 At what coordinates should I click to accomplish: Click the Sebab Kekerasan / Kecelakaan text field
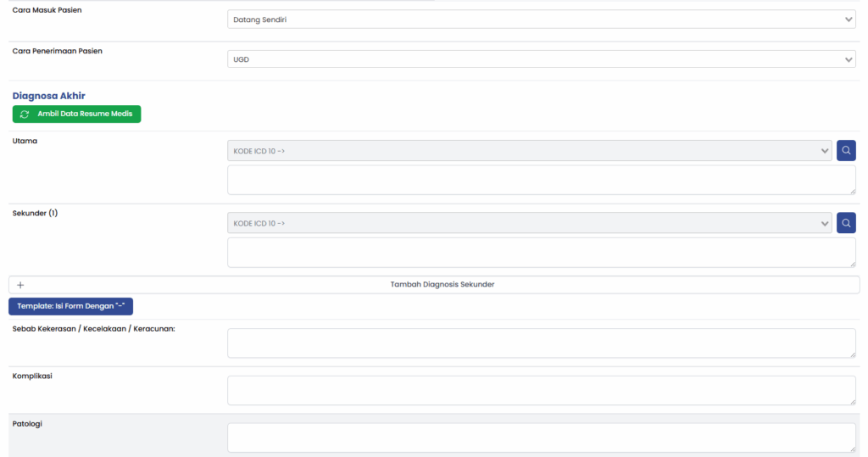541,343
